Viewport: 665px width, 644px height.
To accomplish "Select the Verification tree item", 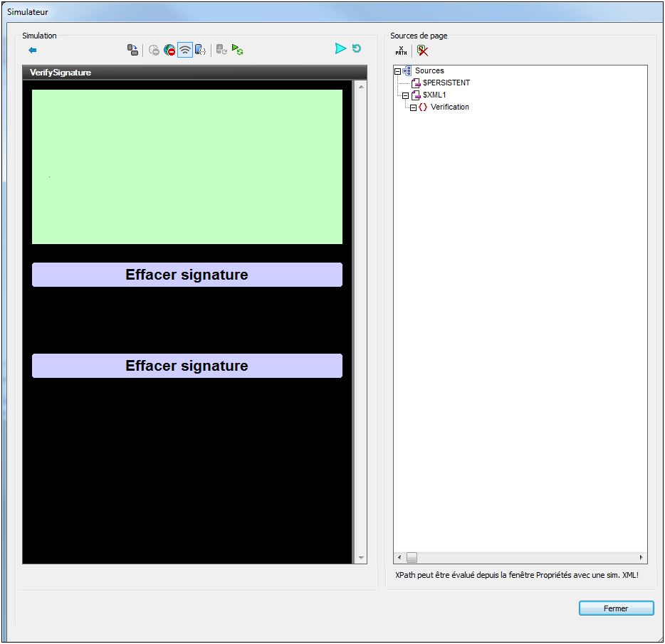I will coord(449,107).
